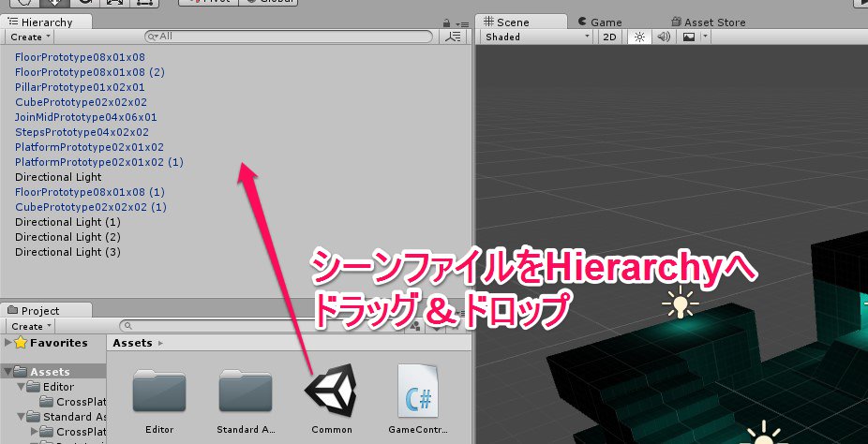
Task: Select the Editor folder in Project tree
Action: pyautogui.click(x=59, y=387)
